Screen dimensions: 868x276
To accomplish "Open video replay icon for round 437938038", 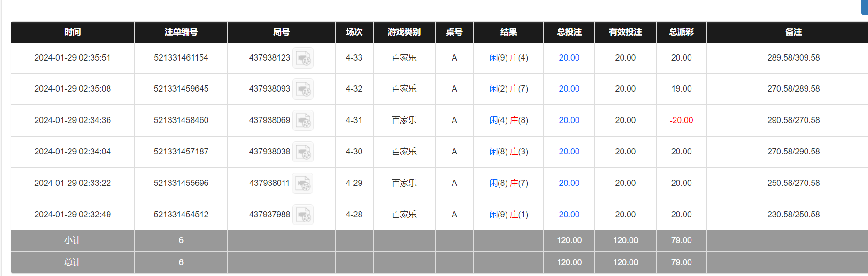I will pyautogui.click(x=303, y=152).
